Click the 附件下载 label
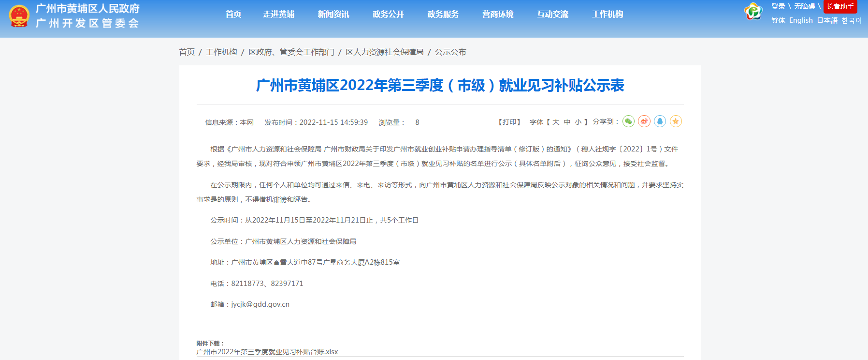The width and height of the screenshot is (868, 360). click(211, 343)
